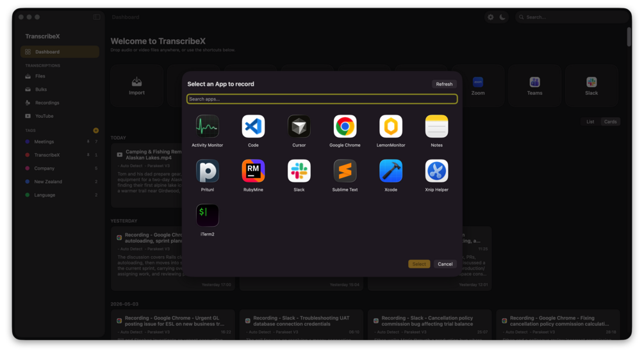Pick the Pritunl app icon
The width and height of the screenshot is (644, 356).
click(x=207, y=171)
